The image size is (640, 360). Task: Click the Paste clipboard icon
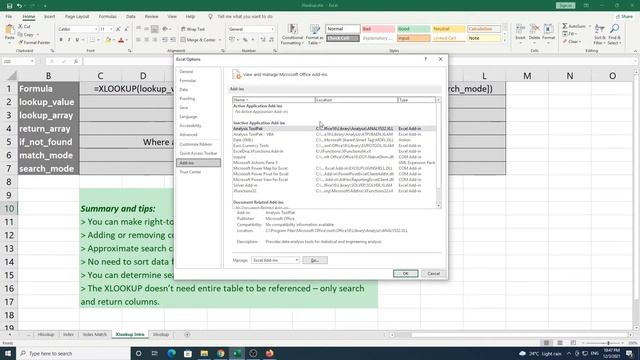[9, 30]
